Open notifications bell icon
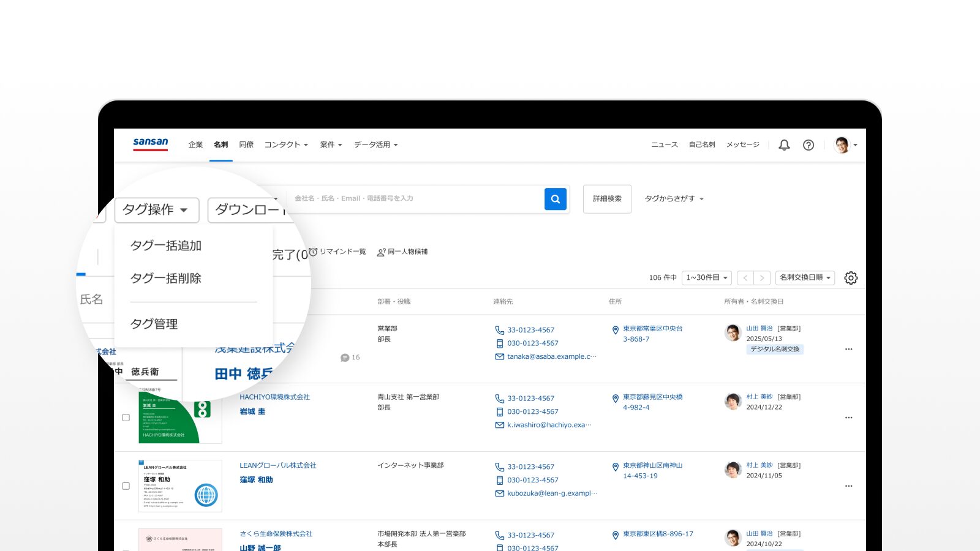The image size is (980, 551). (784, 145)
